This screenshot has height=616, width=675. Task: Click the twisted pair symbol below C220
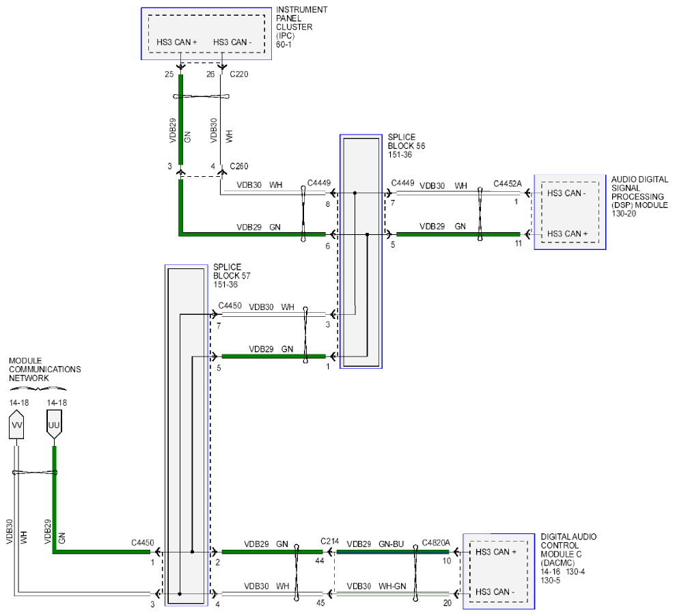point(201,96)
